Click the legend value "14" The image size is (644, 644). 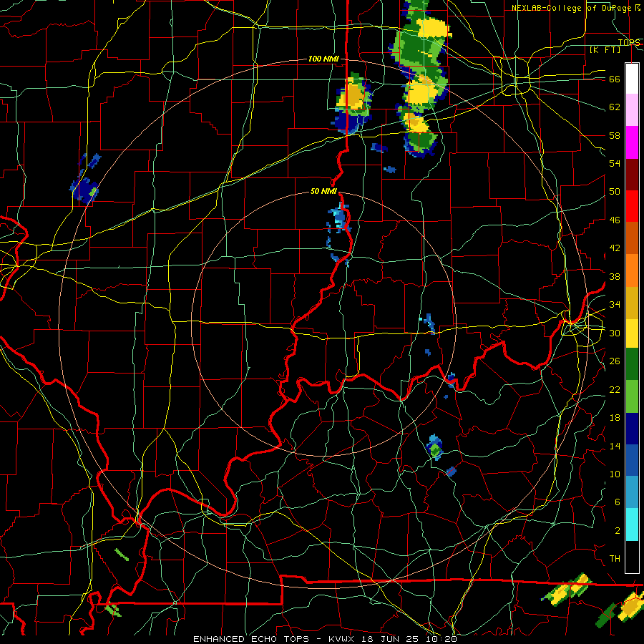[x=615, y=446]
